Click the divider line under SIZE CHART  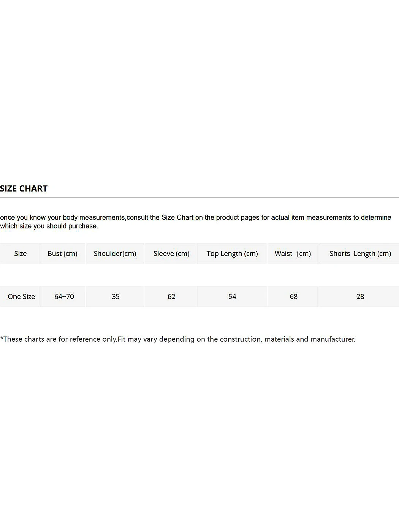pyautogui.click(x=199, y=198)
